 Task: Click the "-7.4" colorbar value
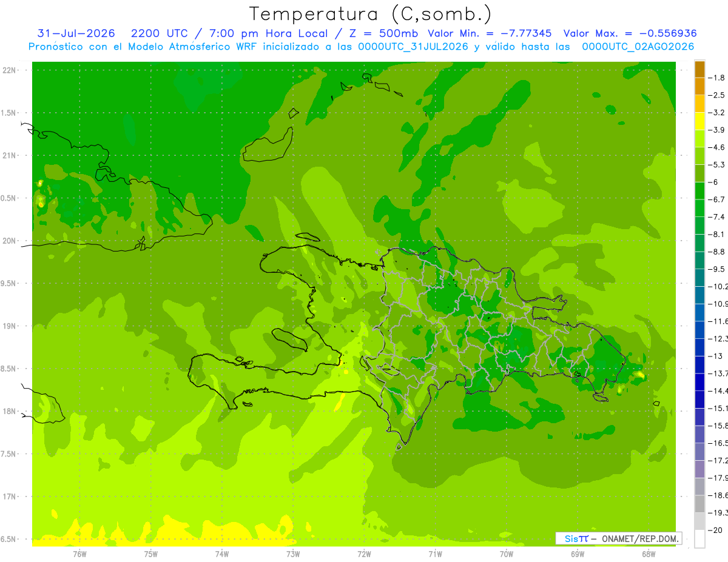point(717,217)
